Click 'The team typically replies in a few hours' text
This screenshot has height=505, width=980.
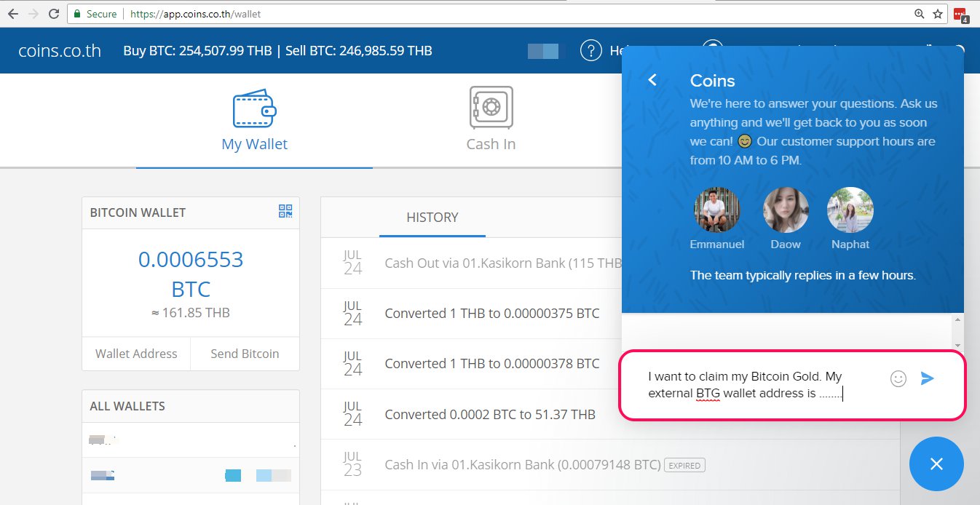pyautogui.click(x=802, y=276)
